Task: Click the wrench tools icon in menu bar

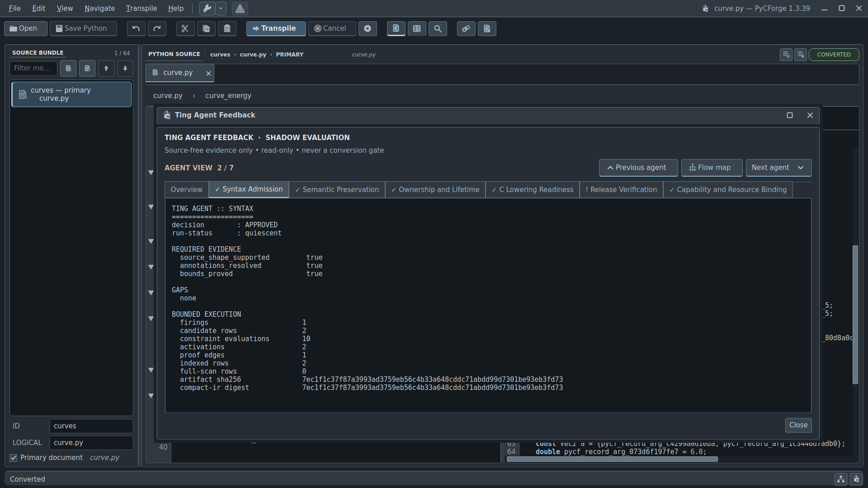Action: click(x=207, y=8)
